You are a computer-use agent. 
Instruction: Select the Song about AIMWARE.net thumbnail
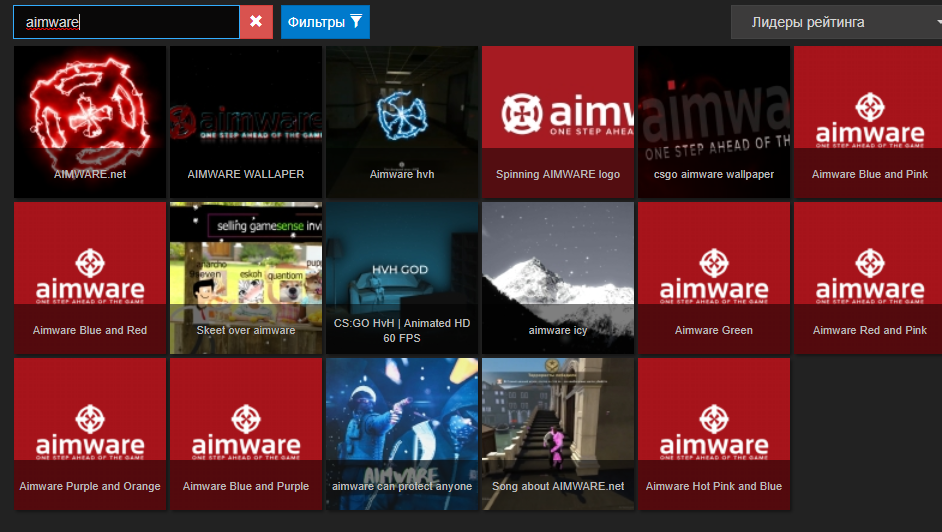point(558,434)
